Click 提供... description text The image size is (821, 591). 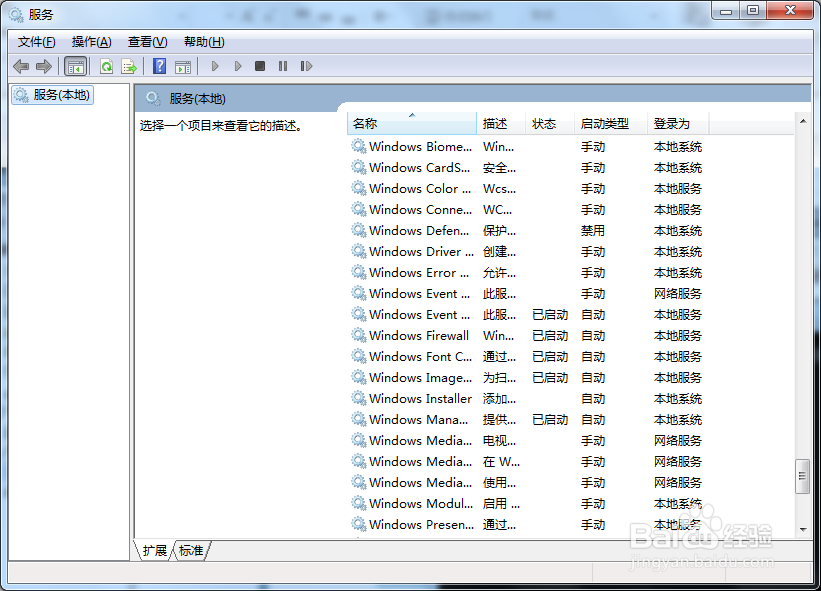(499, 419)
